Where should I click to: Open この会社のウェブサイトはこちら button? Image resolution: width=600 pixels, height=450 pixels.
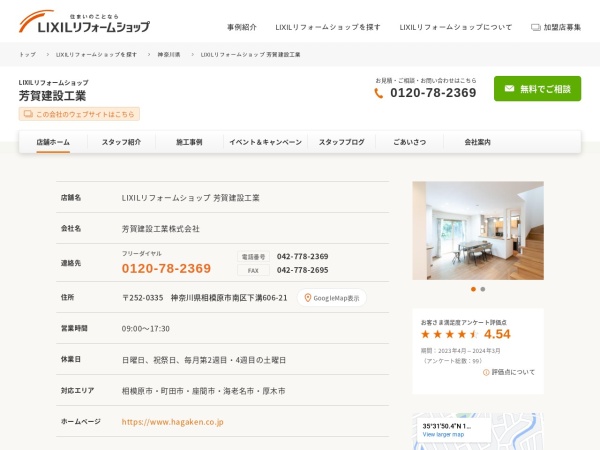[x=79, y=114]
